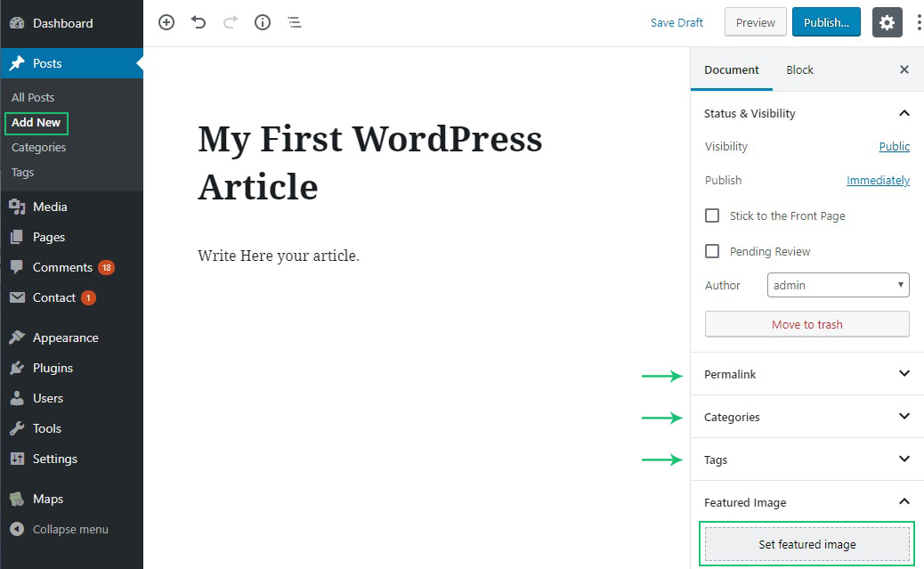Open the Author admin dropdown
The height and width of the screenshot is (569, 924).
(x=838, y=285)
